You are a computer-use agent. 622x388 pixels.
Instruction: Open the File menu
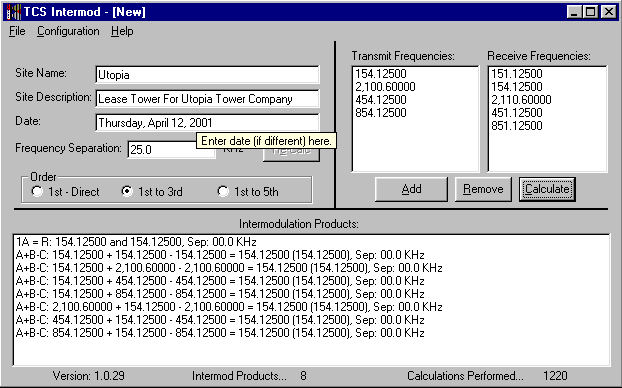click(x=17, y=31)
